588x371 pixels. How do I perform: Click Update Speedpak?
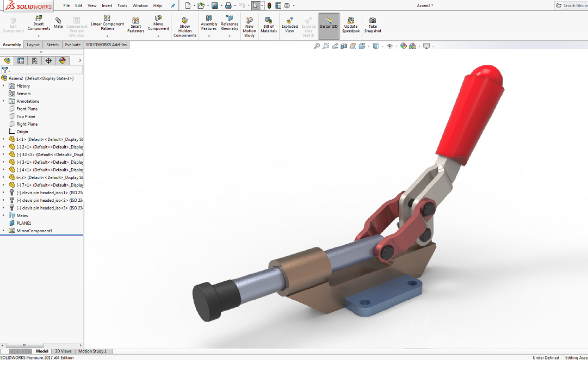click(351, 25)
